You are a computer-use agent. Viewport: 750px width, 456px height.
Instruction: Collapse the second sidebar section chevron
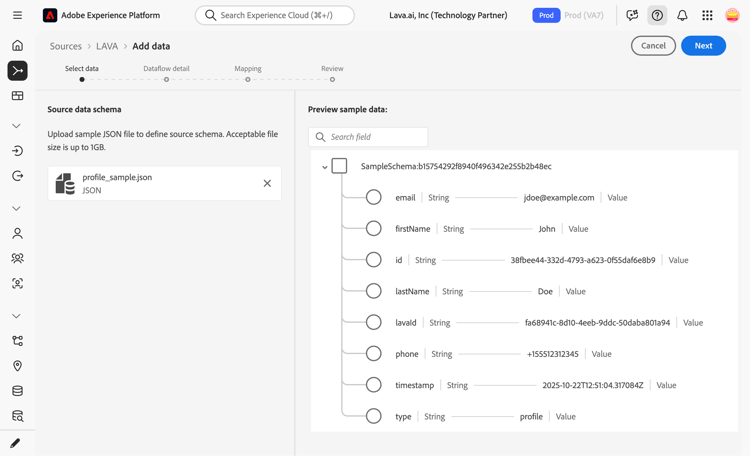click(x=16, y=209)
